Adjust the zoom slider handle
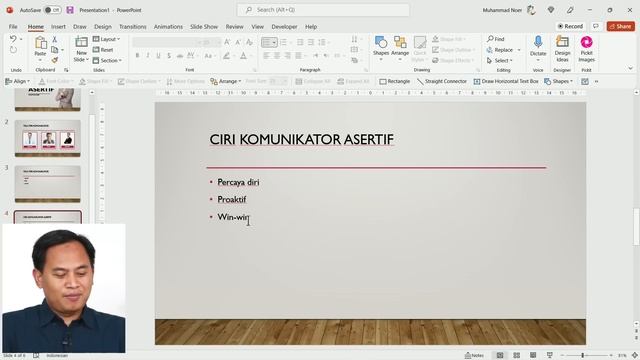Viewport: 640px width, 360px height. click(x=583, y=356)
